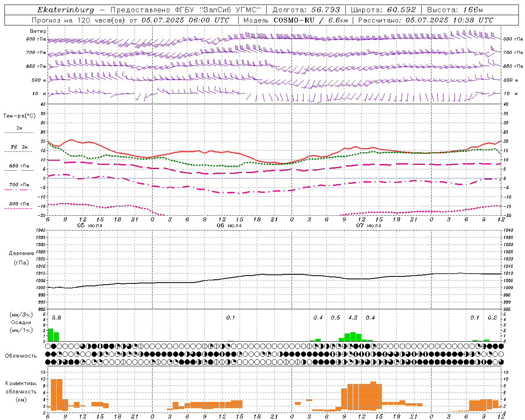This screenshot has height=420, width=525.
Task: Click the 'Модель COSMO-RU / 6.6км' label
Action: click(x=296, y=20)
